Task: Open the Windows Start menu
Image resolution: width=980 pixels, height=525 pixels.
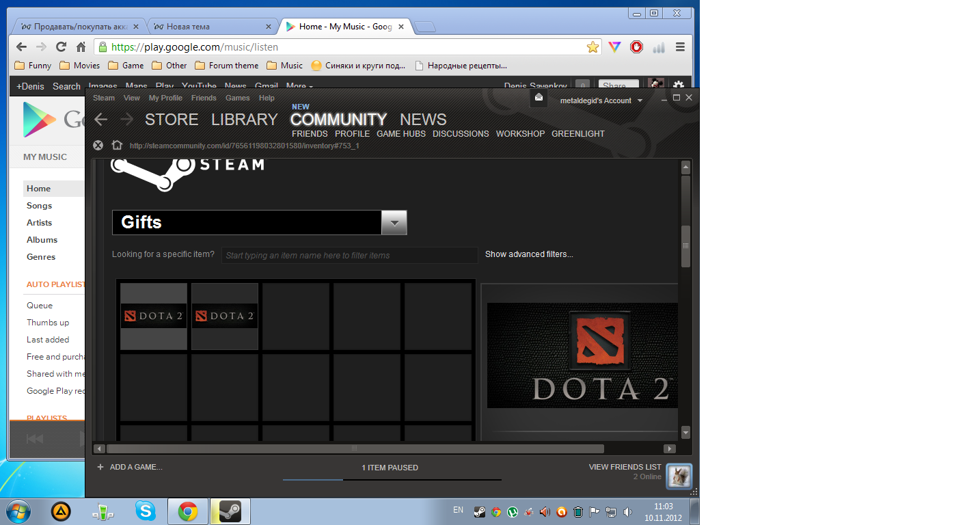Action: pos(18,511)
